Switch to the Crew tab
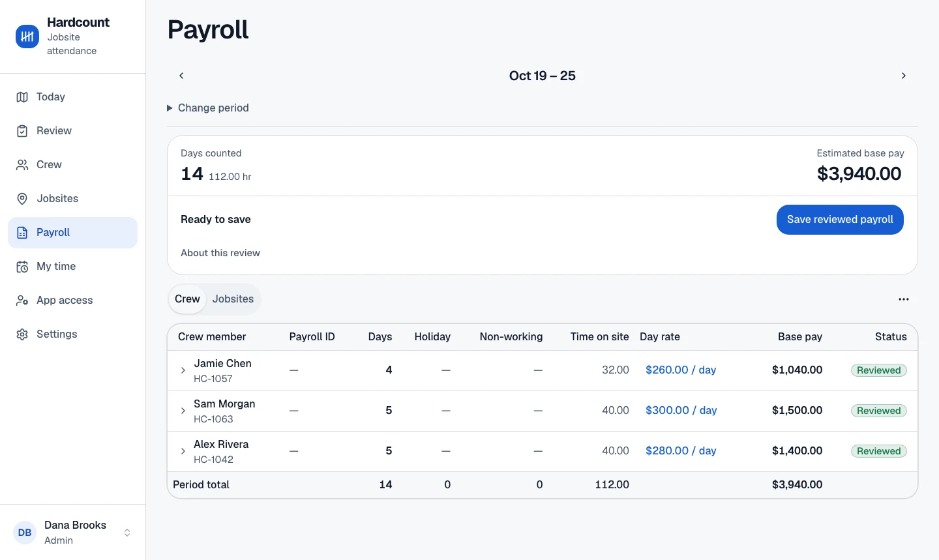 187,299
